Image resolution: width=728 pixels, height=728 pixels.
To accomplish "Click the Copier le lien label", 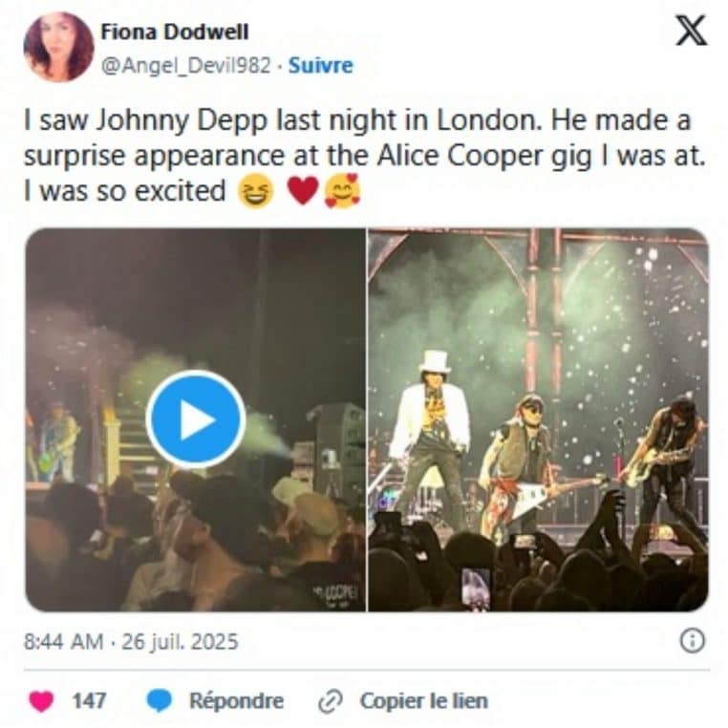I will (x=423, y=701).
